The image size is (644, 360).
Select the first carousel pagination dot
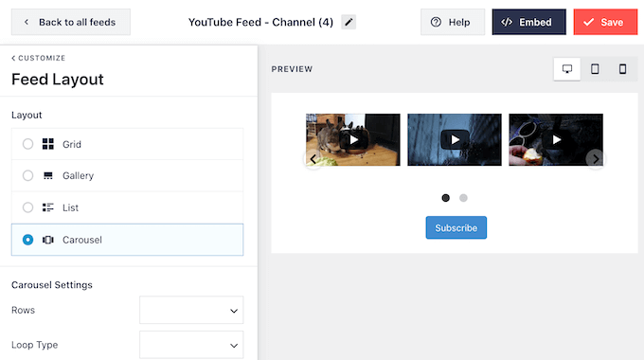[446, 198]
